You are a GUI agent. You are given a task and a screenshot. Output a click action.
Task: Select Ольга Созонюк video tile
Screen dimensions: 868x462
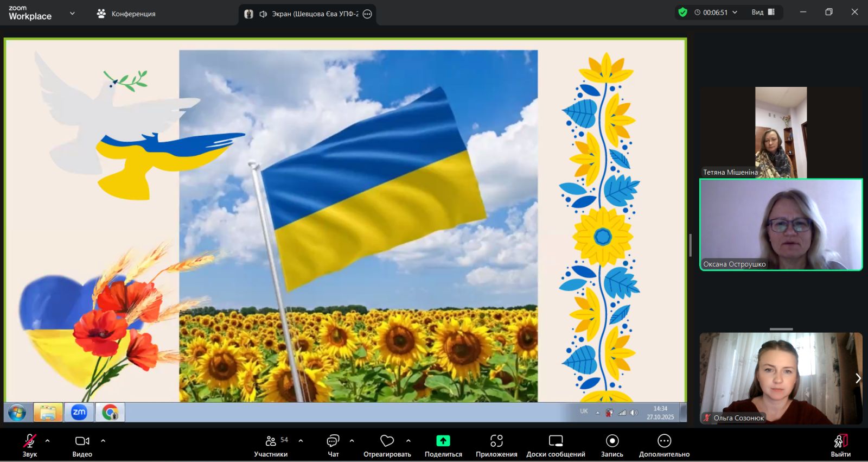pyautogui.click(x=781, y=378)
